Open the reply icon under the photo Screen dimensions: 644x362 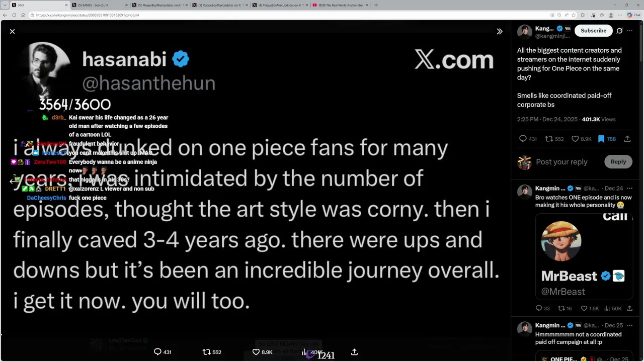(x=157, y=352)
